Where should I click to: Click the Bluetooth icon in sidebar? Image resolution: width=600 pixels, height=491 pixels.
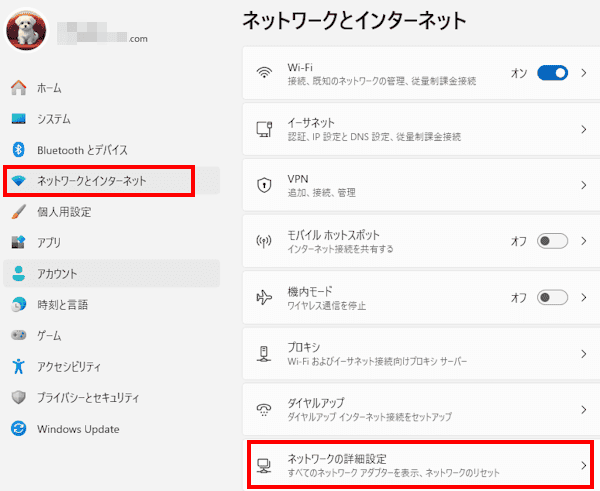pyautogui.click(x=18, y=150)
